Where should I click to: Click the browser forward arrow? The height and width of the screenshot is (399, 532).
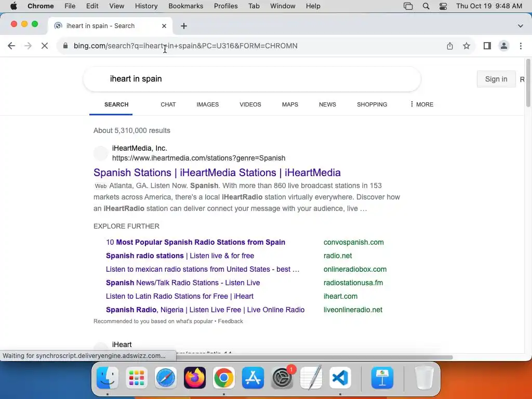tap(28, 46)
